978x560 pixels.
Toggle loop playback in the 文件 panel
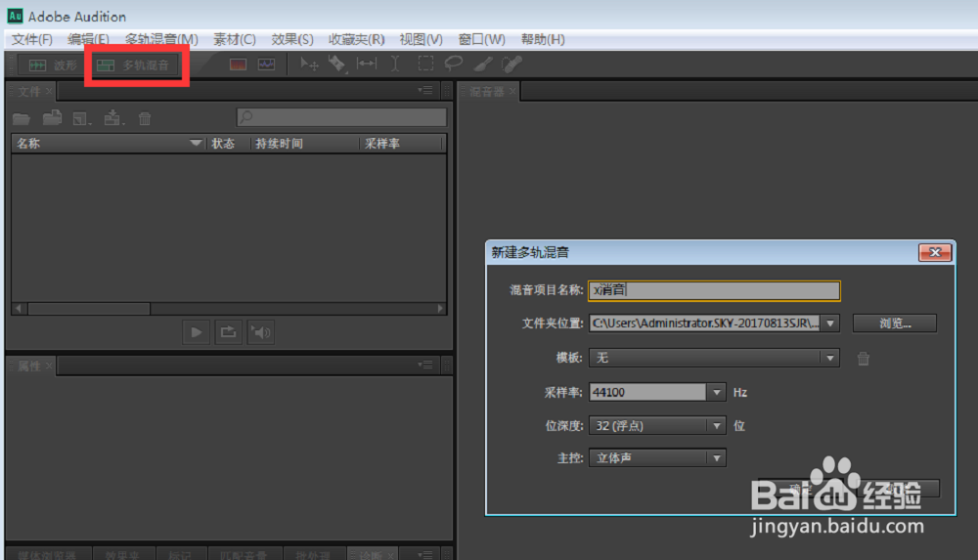(228, 332)
